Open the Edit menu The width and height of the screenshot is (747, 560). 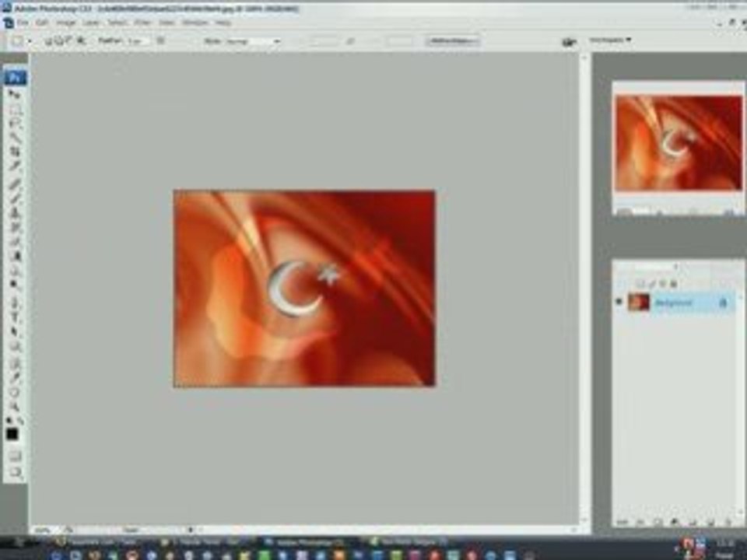42,23
